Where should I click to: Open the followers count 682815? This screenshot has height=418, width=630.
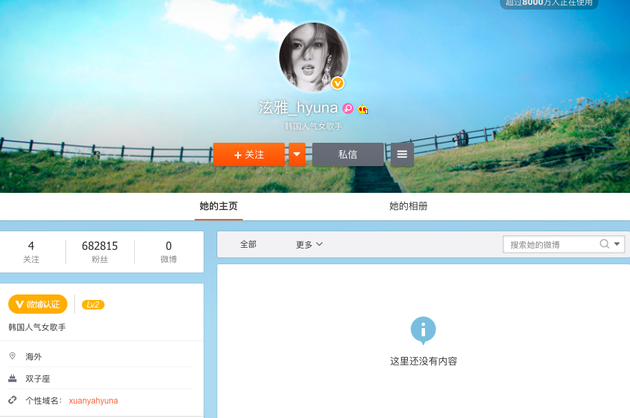[x=100, y=252]
